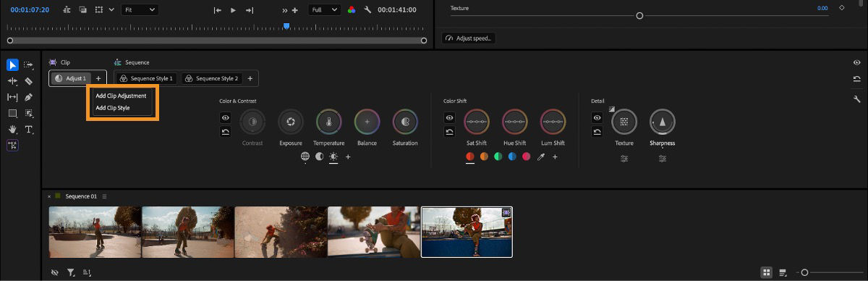Select the Sequence Style 1 tab
Image resolution: width=868 pixels, height=281 pixels.
click(x=147, y=78)
